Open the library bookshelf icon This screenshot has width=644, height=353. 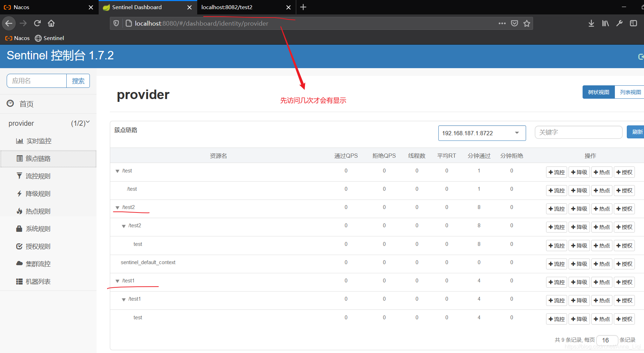[x=605, y=23]
